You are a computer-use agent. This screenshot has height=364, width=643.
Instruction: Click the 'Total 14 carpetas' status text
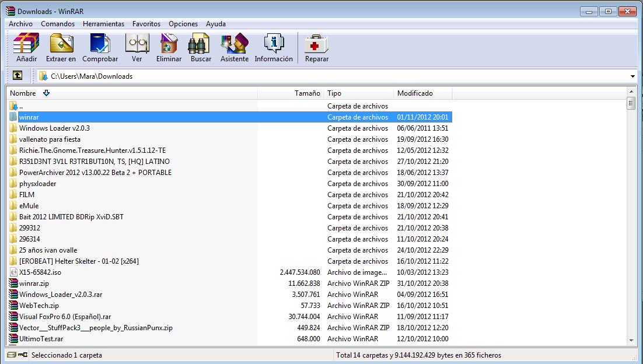point(419,355)
